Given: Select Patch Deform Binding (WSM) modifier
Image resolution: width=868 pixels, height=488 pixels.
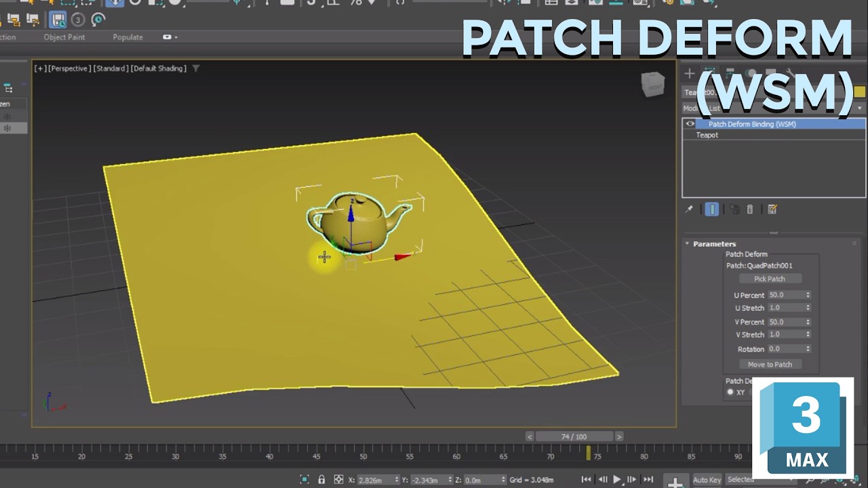Looking at the screenshot, I should [752, 124].
